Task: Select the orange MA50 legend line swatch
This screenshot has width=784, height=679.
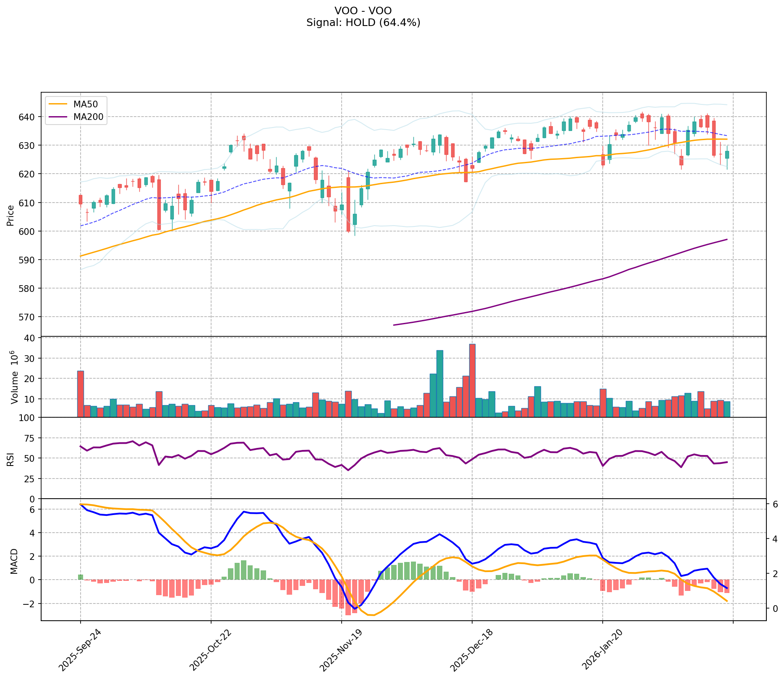Action: pyautogui.click(x=58, y=104)
